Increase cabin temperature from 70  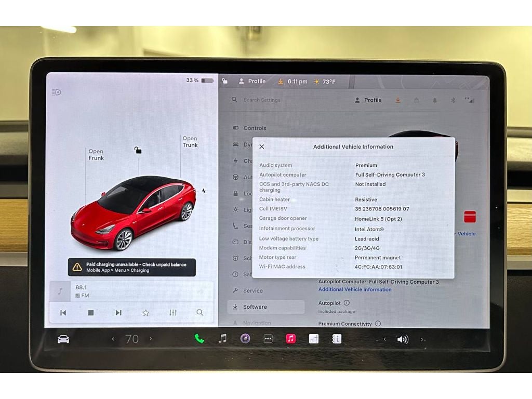[x=151, y=339]
